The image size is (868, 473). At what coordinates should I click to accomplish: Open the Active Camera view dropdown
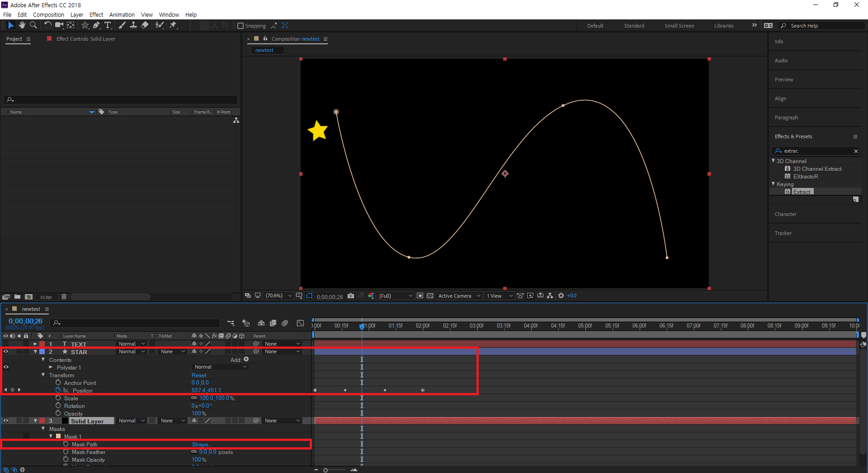click(459, 296)
